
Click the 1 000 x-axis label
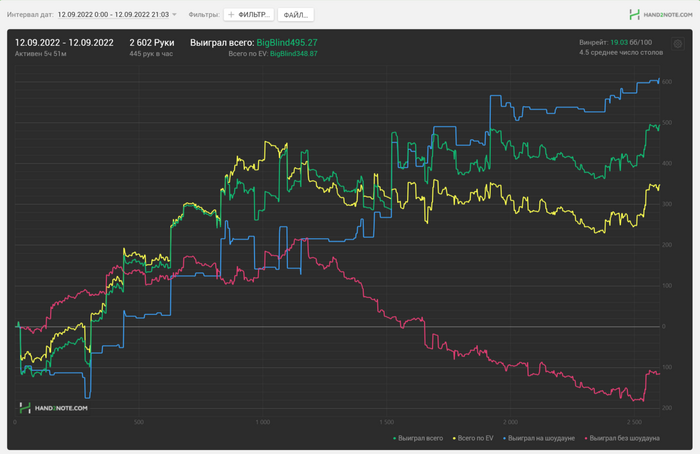(x=262, y=422)
